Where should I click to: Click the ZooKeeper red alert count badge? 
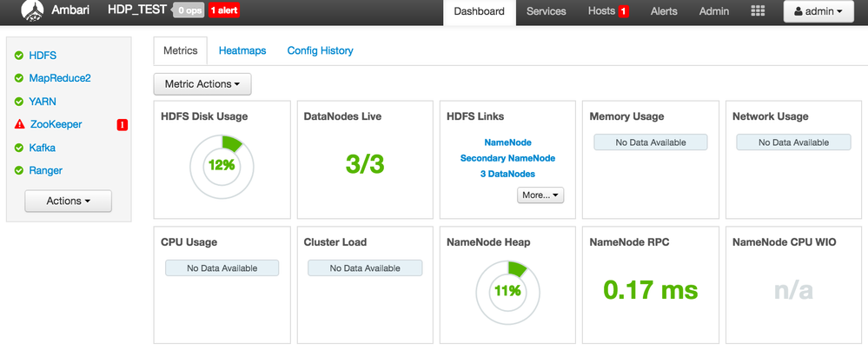point(122,125)
